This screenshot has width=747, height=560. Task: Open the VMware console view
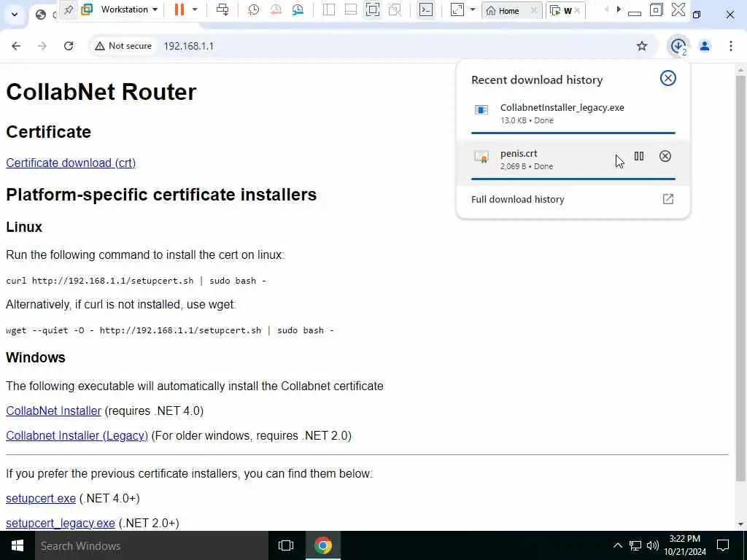tap(426, 9)
